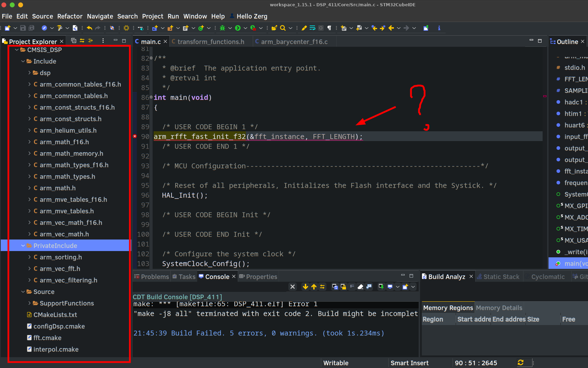Click the build hammer icon
Viewport: 588px width, 368px height.
coord(59,28)
